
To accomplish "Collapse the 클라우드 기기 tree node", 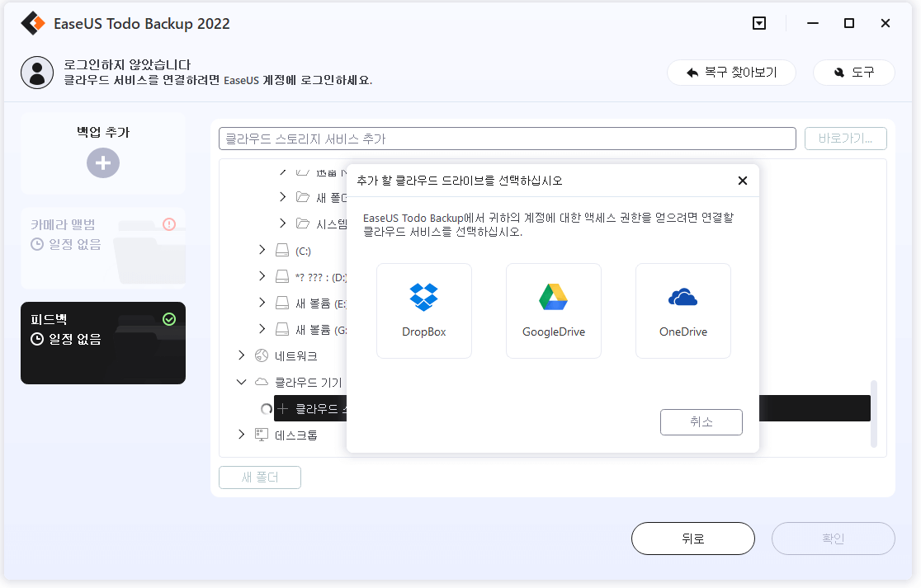I will [241, 382].
